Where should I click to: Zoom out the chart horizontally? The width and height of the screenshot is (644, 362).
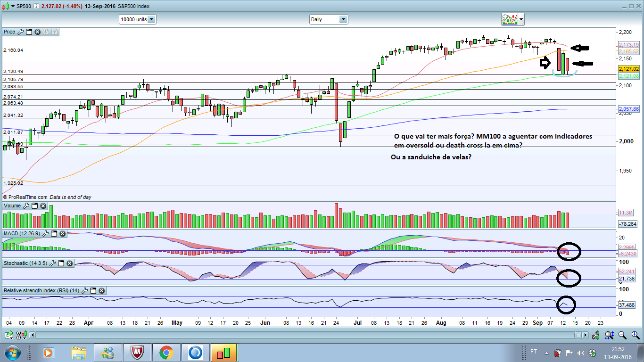coord(622,335)
